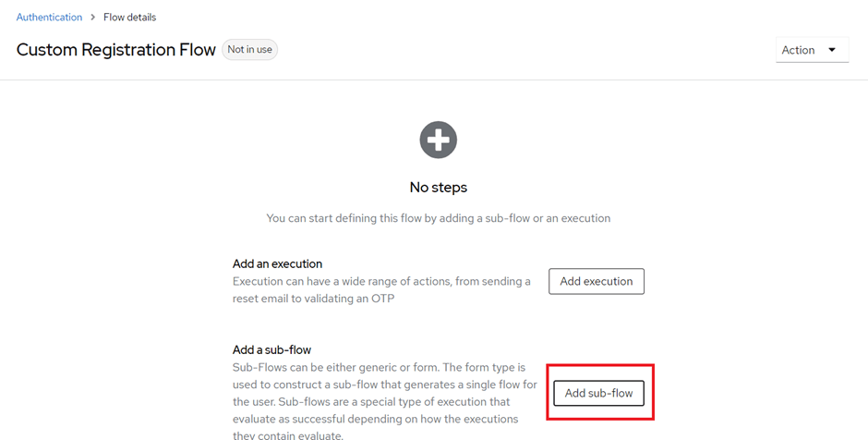Go back to Authentication breadcrumb link
The height and width of the screenshot is (440, 868).
49,18
